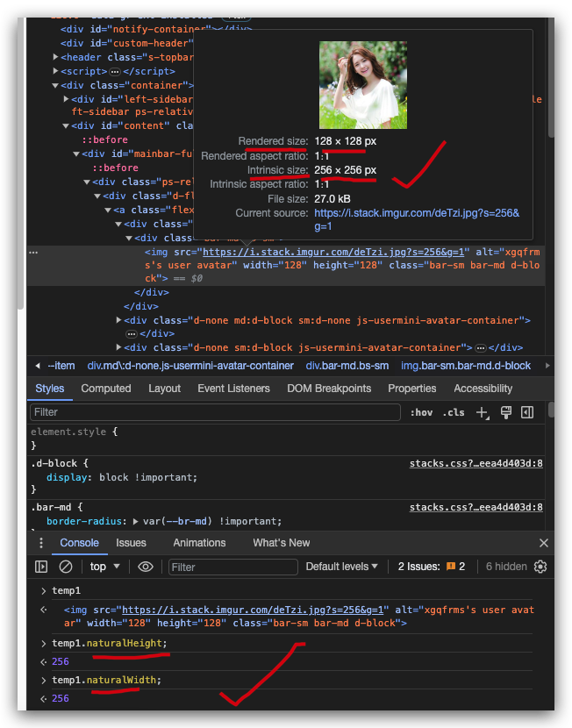The image size is (572, 728).
Task: Toggle the computed styles sidebar icon
Action: 527,412
